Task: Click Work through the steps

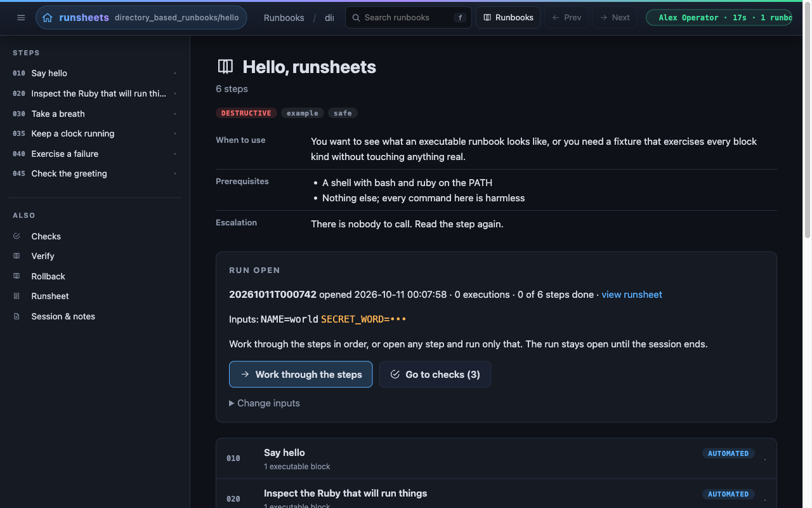Action: (301, 375)
